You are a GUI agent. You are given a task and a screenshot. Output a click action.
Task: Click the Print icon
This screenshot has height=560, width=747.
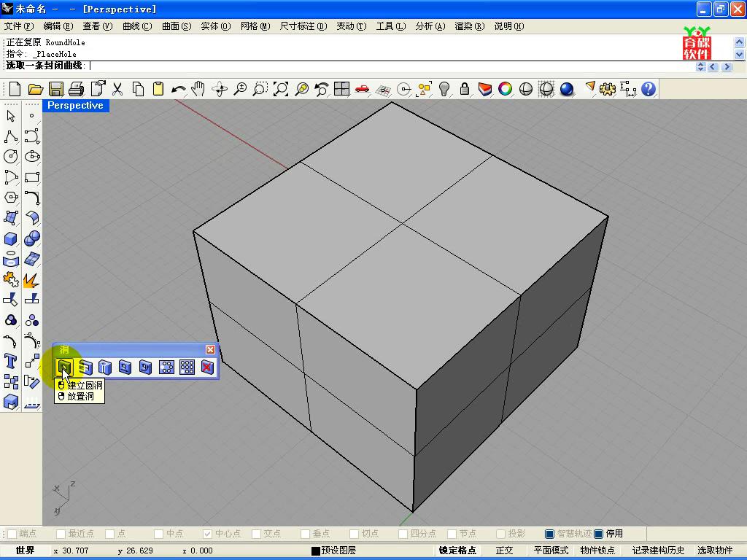click(x=76, y=89)
